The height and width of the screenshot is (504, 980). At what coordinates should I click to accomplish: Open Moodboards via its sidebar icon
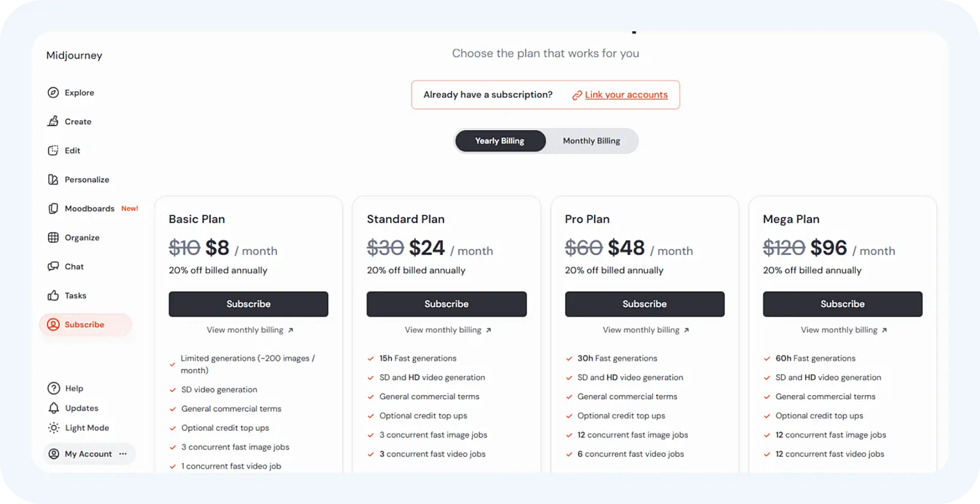click(54, 209)
